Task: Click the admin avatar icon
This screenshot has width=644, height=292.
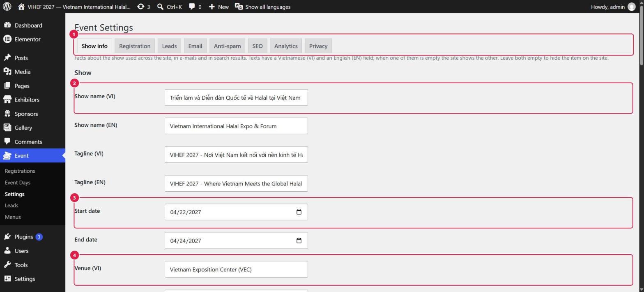Action: tap(632, 7)
